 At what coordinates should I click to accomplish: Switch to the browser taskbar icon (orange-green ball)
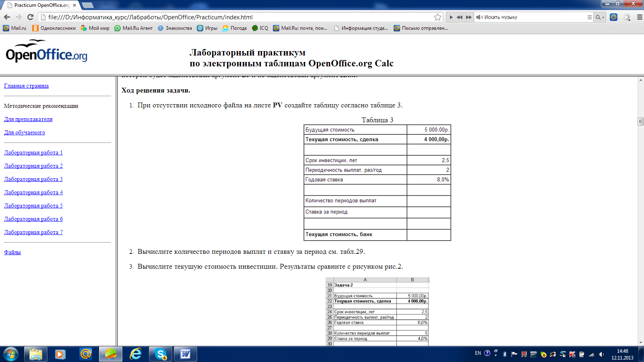click(111, 354)
